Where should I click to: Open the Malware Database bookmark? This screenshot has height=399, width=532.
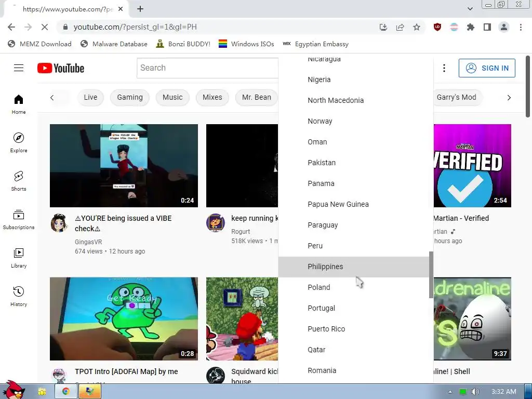[x=114, y=44]
